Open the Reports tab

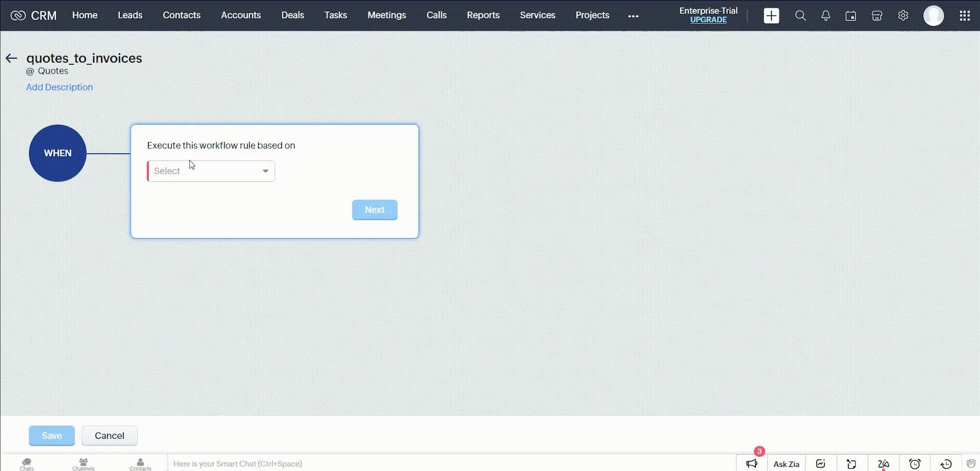click(x=483, y=15)
